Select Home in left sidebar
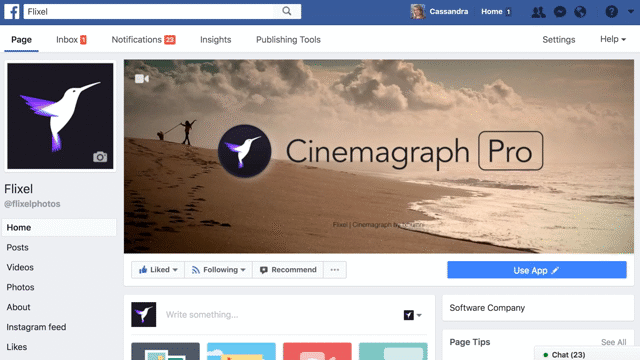The width and height of the screenshot is (640, 360). [x=59, y=227]
